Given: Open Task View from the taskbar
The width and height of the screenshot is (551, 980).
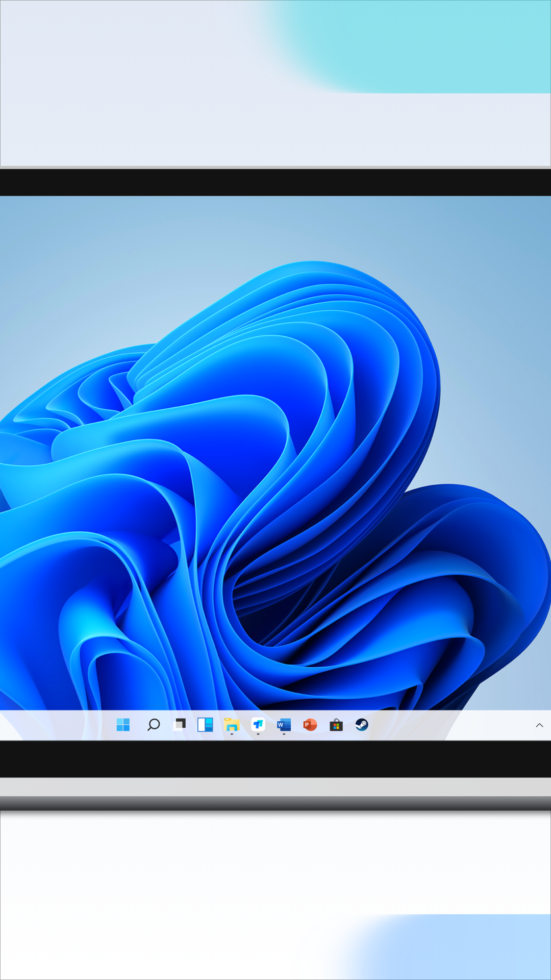Looking at the screenshot, I should point(180,724).
